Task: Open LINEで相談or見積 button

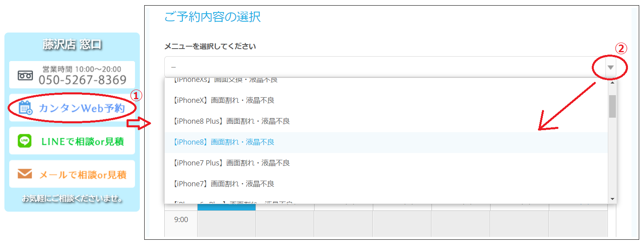Action: 72,141
